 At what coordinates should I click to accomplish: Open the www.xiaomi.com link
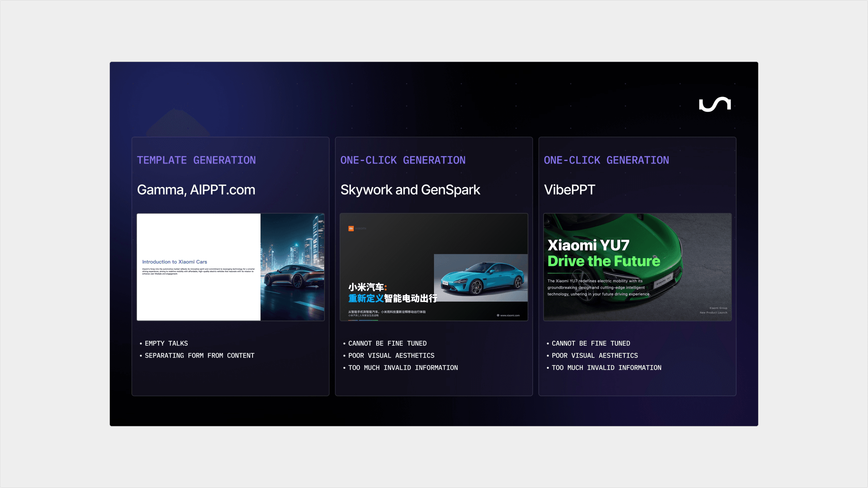click(x=510, y=316)
